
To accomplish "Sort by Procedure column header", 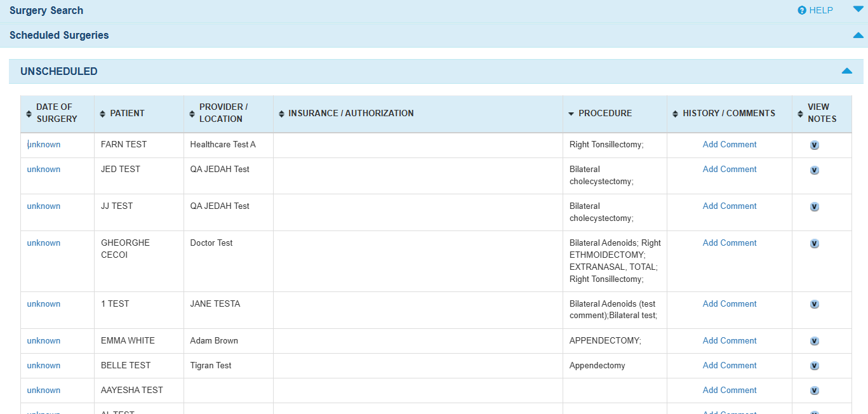I will pyautogui.click(x=604, y=114).
